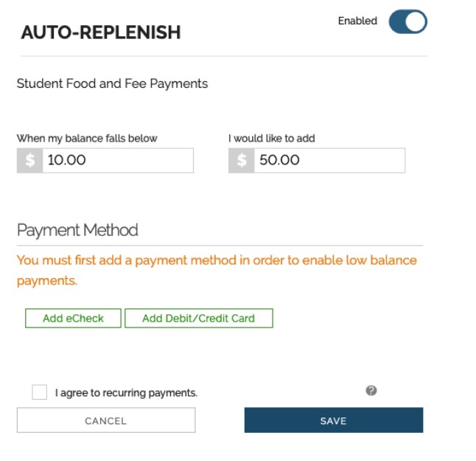This screenshot has width=476, height=461.
Task: Click the AUTO-REPLENISH heading
Action: [101, 32]
